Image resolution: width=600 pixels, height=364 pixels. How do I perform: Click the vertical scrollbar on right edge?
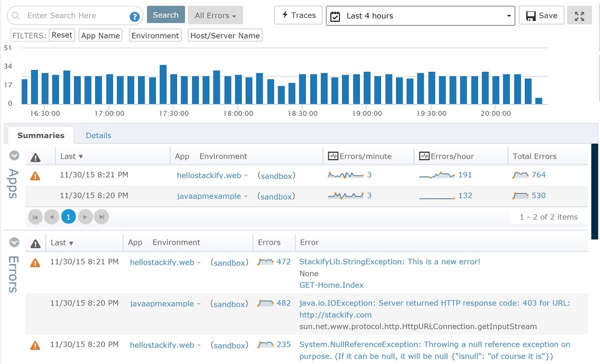(x=594, y=192)
